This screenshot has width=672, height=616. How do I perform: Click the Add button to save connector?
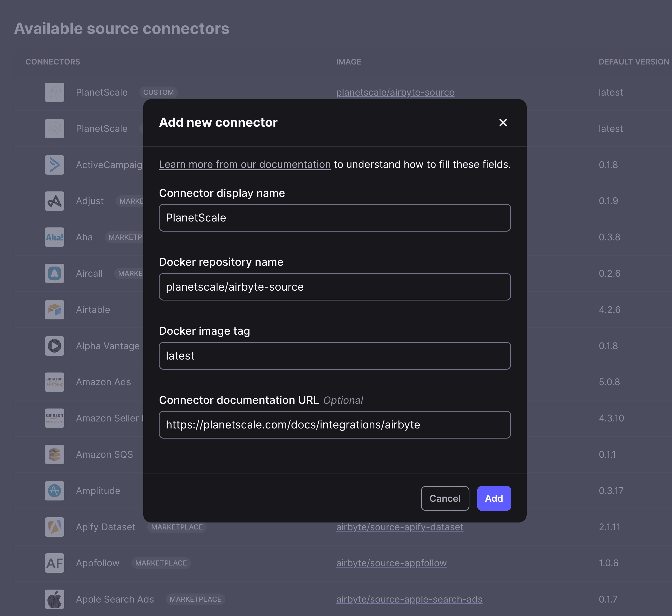[x=494, y=498]
